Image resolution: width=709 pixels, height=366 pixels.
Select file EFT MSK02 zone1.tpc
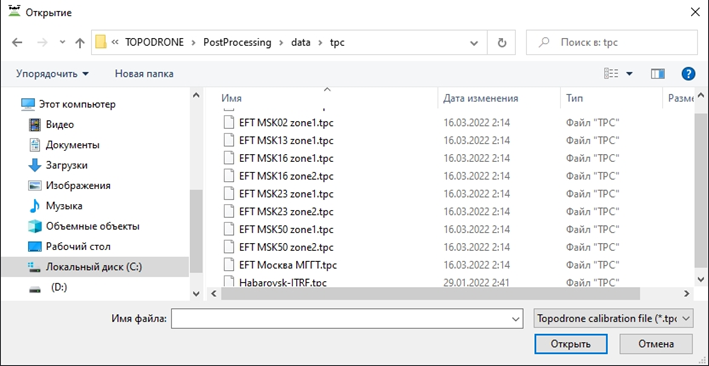coord(286,123)
